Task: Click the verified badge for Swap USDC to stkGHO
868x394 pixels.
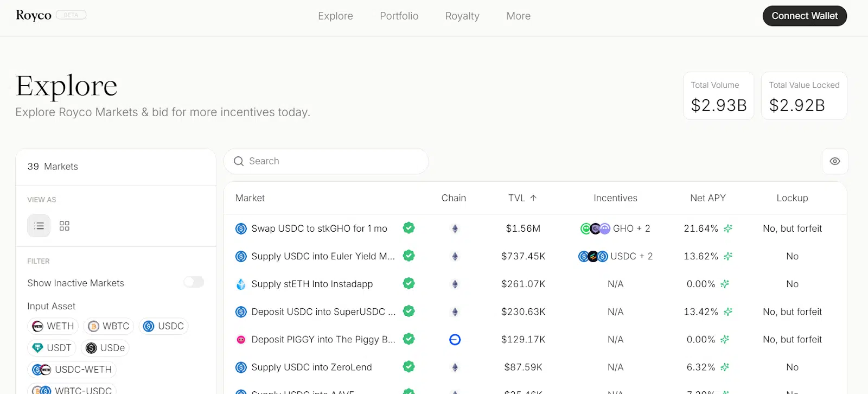Action: click(x=409, y=228)
